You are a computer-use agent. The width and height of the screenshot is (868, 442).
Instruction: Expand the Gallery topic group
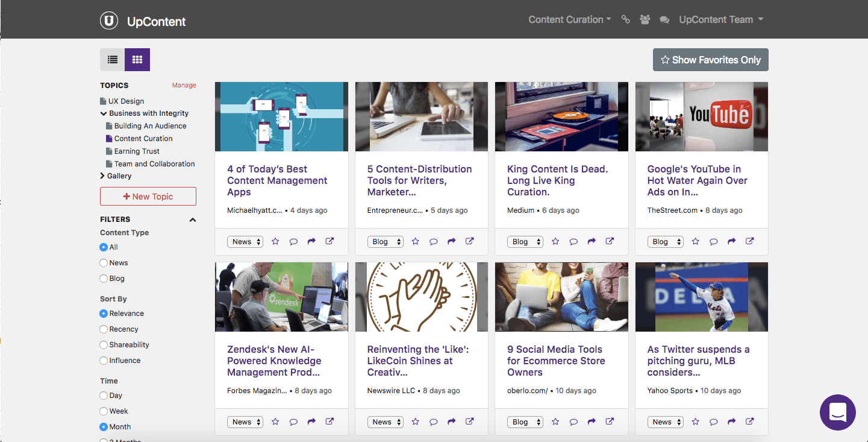[103, 176]
